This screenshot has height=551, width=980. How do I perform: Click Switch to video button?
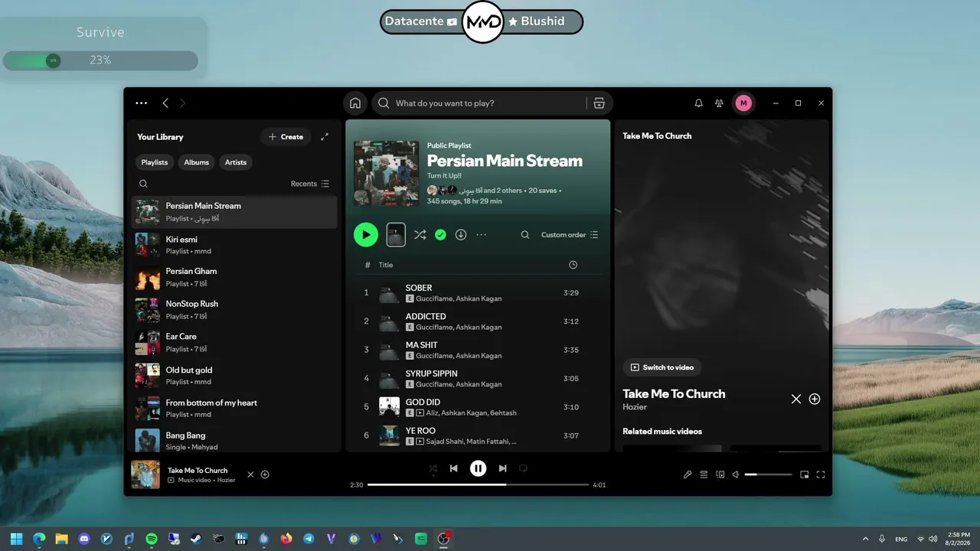coord(661,367)
